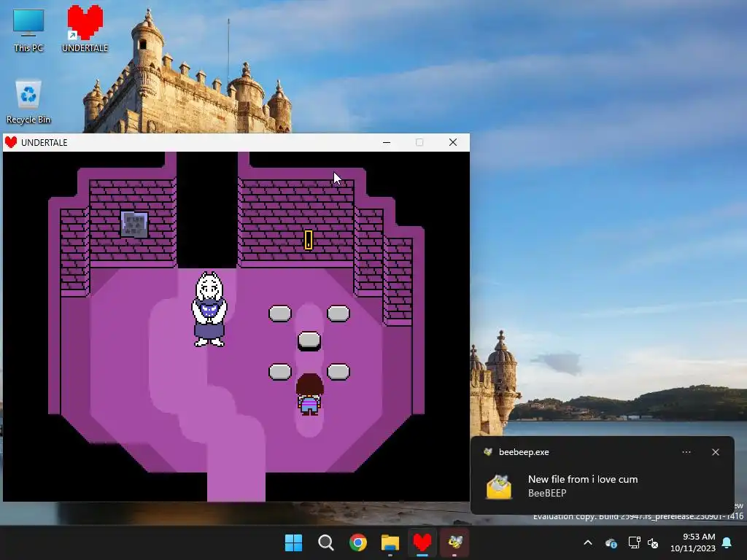The width and height of the screenshot is (747, 560).
Task: Click the muted volume tray icon
Action: [653, 542]
